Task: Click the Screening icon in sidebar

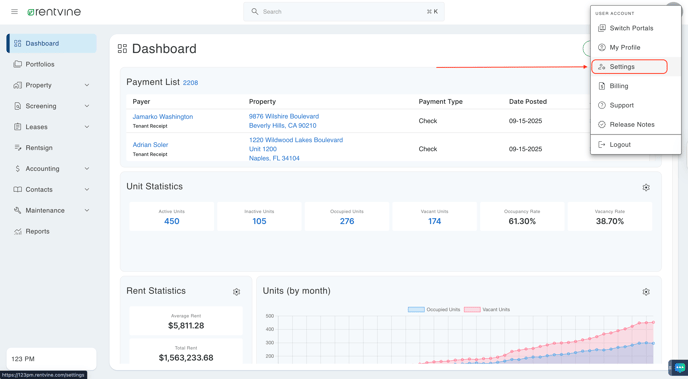Action: pyautogui.click(x=18, y=106)
